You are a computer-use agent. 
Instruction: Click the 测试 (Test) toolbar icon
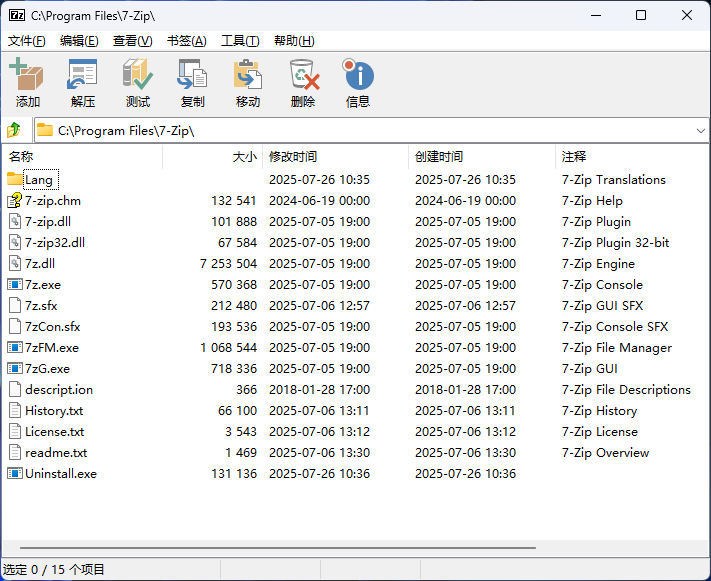(137, 74)
